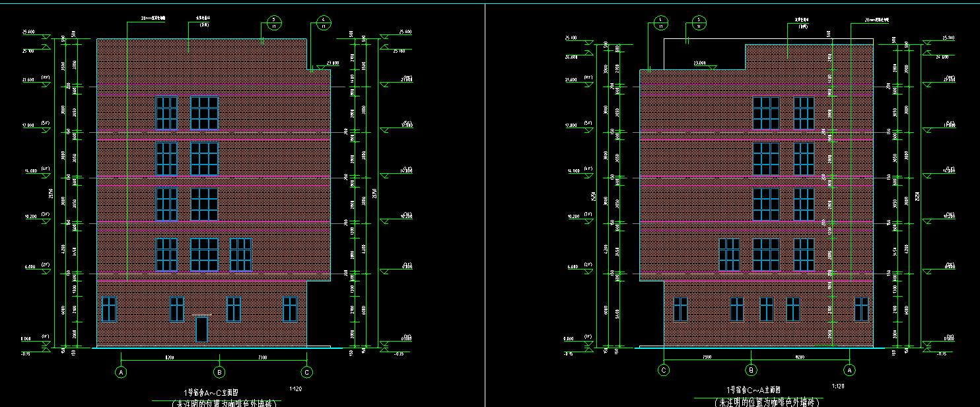
Task: Select the 8200 dimension text on left elevation
Action: click(169, 357)
